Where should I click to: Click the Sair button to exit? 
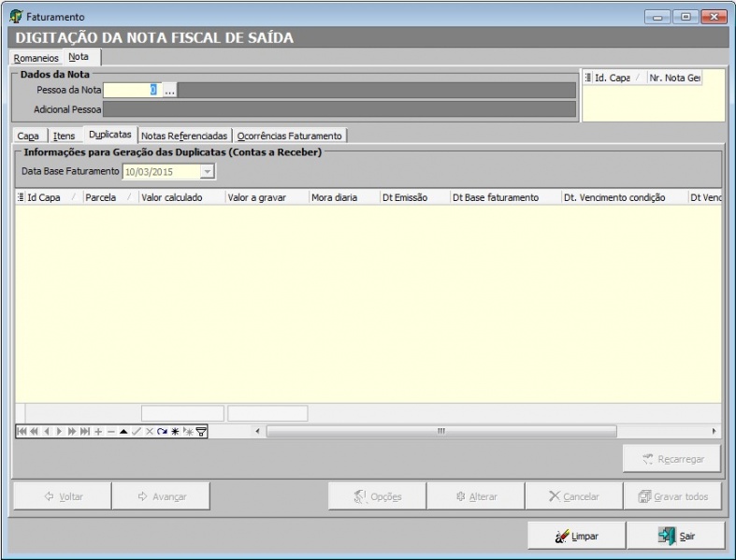click(675, 536)
